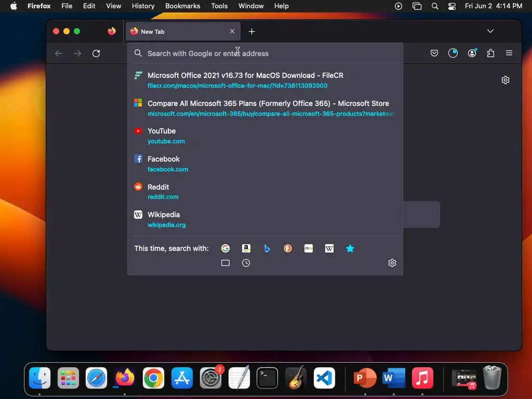Go forward with the forward arrow

[77, 54]
